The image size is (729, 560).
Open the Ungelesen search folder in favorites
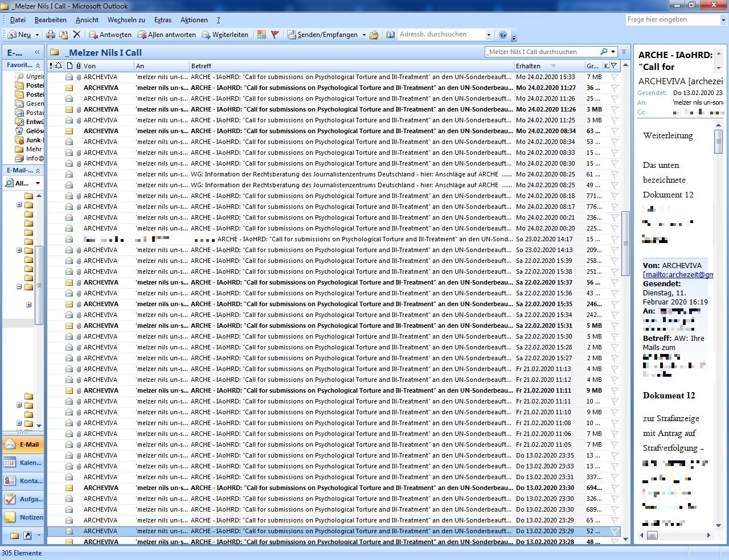coord(30,76)
